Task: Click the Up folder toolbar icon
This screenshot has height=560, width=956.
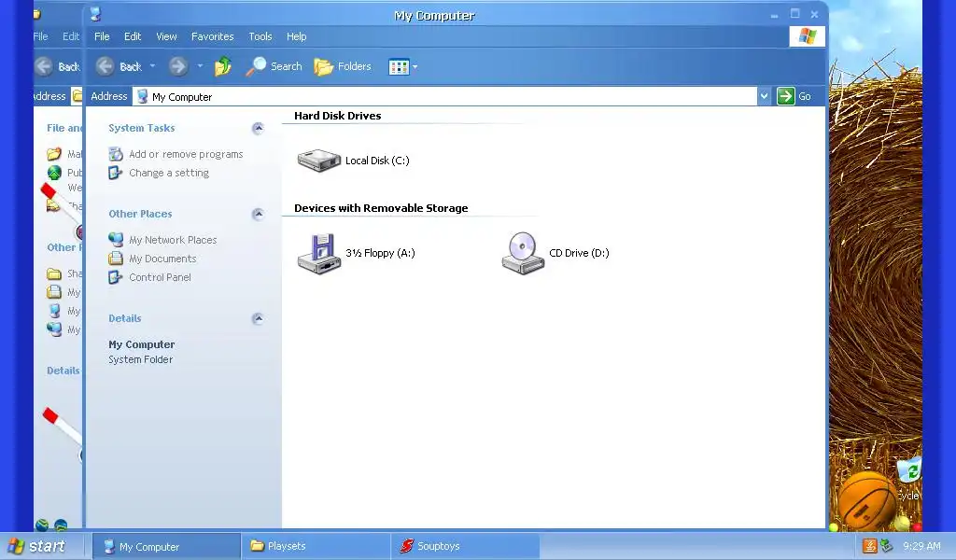Action: pyautogui.click(x=222, y=66)
